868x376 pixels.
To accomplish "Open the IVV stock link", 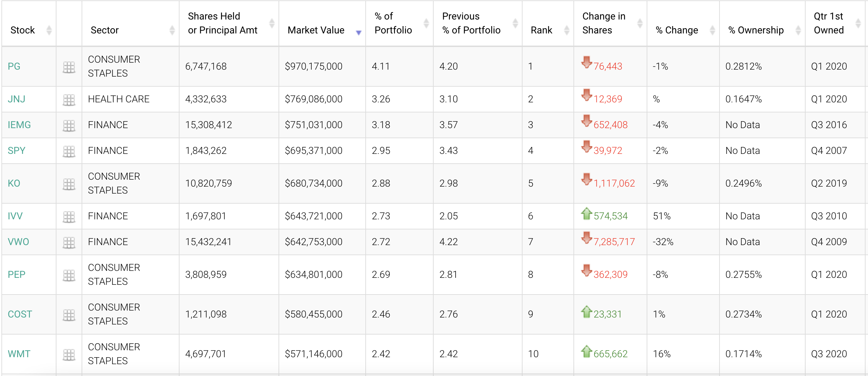I will 15,216.
